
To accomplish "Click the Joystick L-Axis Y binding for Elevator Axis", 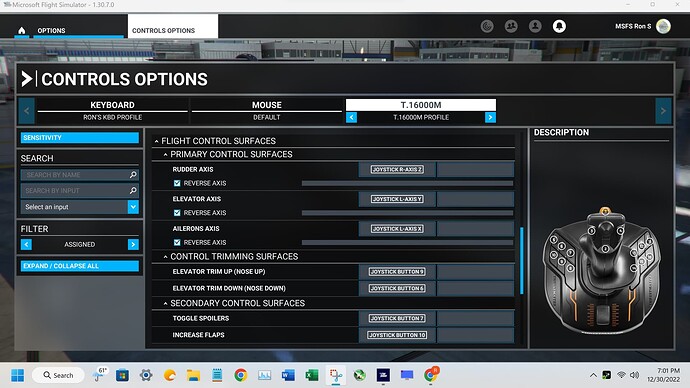I will (397, 199).
